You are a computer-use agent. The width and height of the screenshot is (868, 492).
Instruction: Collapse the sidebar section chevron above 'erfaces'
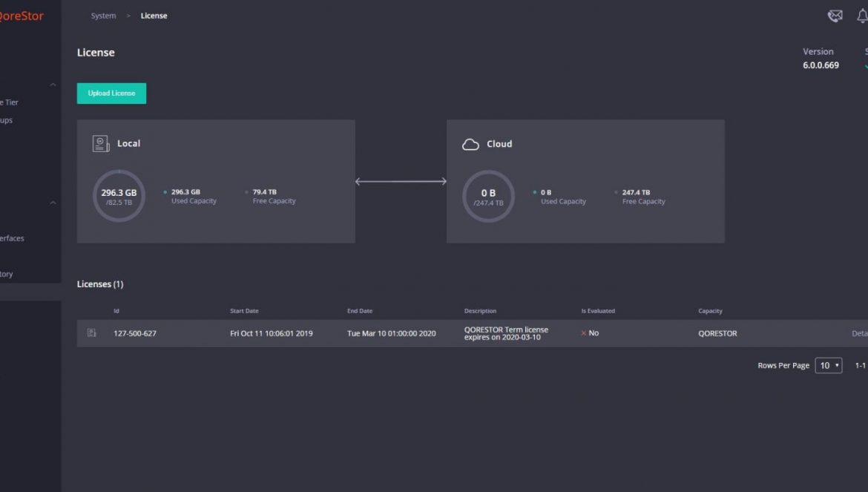[x=53, y=203]
